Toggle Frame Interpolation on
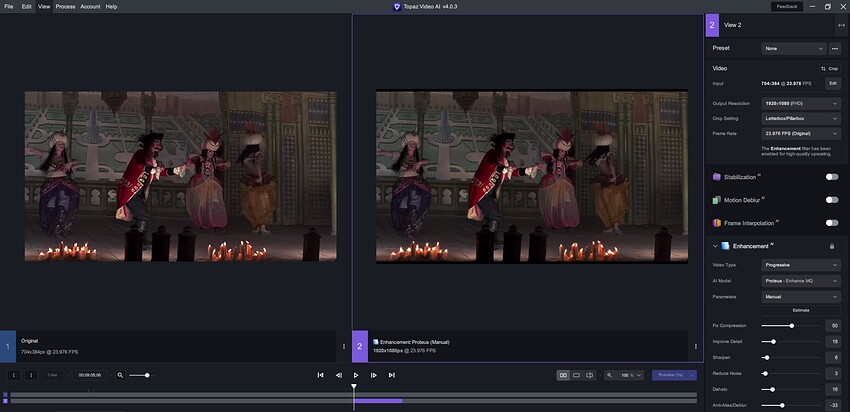850x412 pixels. [831, 222]
